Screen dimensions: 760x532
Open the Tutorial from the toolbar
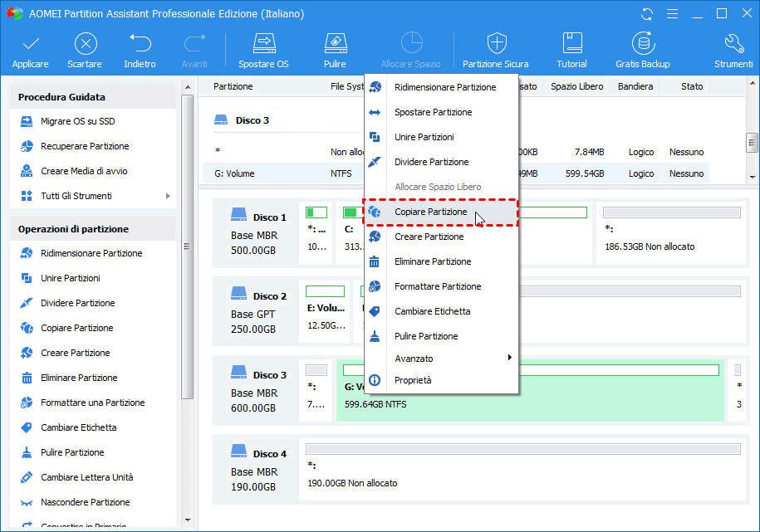coord(571,48)
